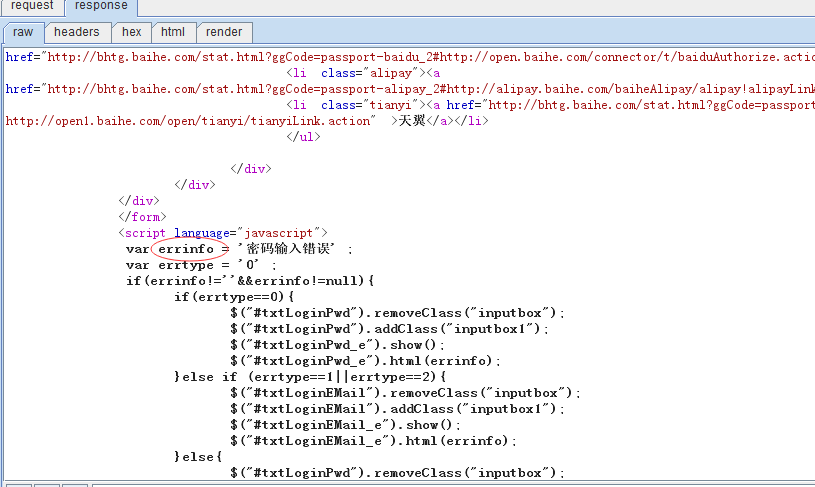Image resolution: width=815 pixels, height=487 pixels.
Task: Switch to the hex view tab
Action: point(132,32)
